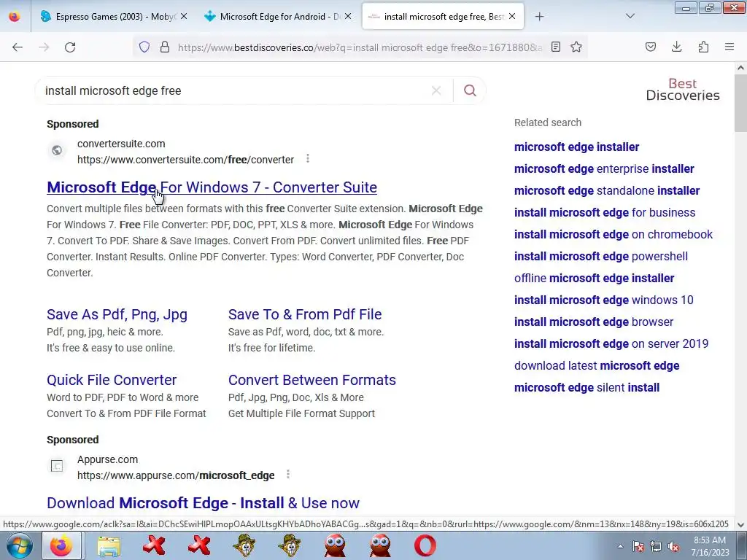The width and height of the screenshot is (747, 560).
Task: Open Save As Pdf, Png, Jpg link
Action: point(117,314)
